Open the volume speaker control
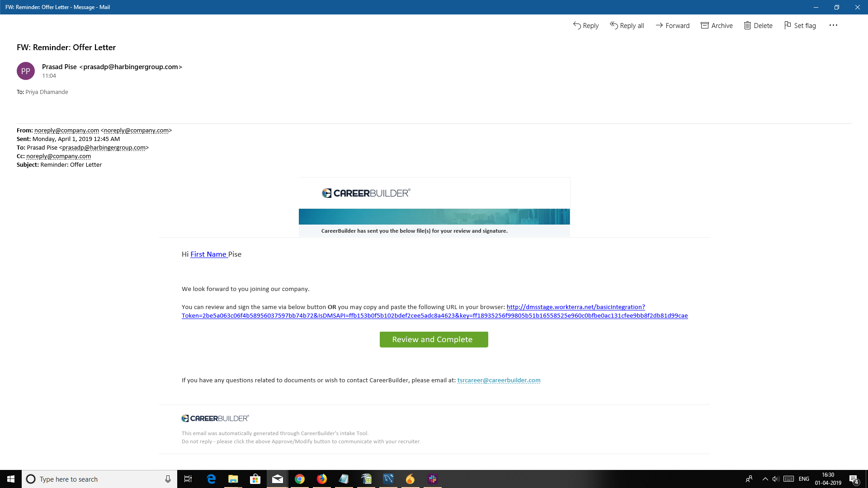The width and height of the screenshot is (868, 488). (x=776, y=479)
